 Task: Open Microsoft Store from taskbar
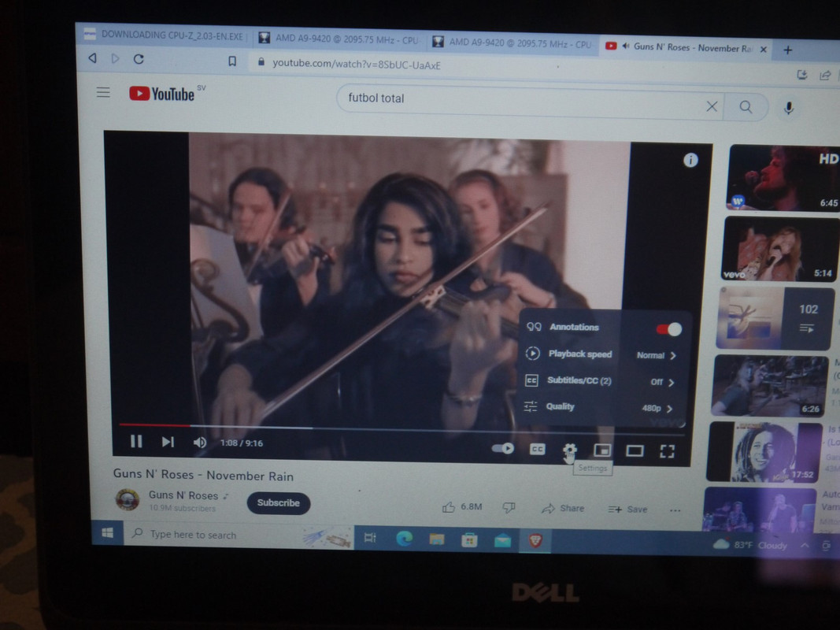(x=470, y=540)
